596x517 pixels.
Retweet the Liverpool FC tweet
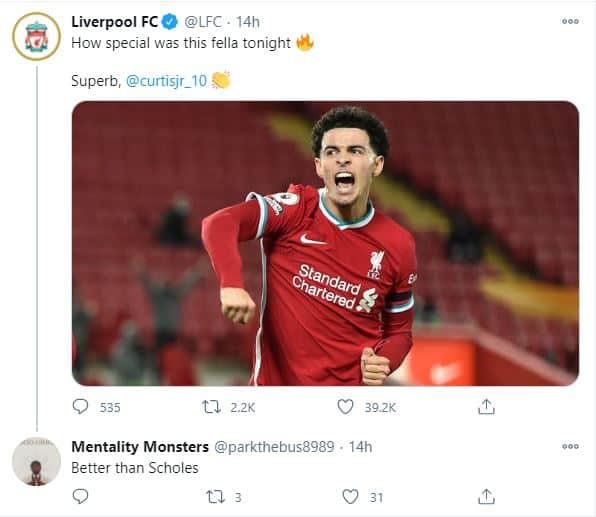point(211,407)
